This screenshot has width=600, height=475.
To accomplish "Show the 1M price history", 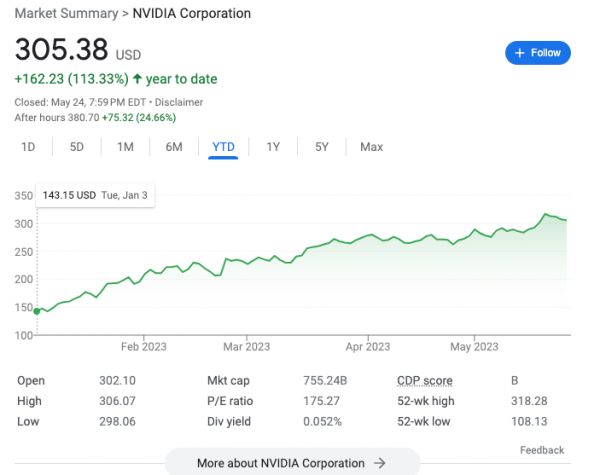I will pyautogui.click(x=125, y=147).
